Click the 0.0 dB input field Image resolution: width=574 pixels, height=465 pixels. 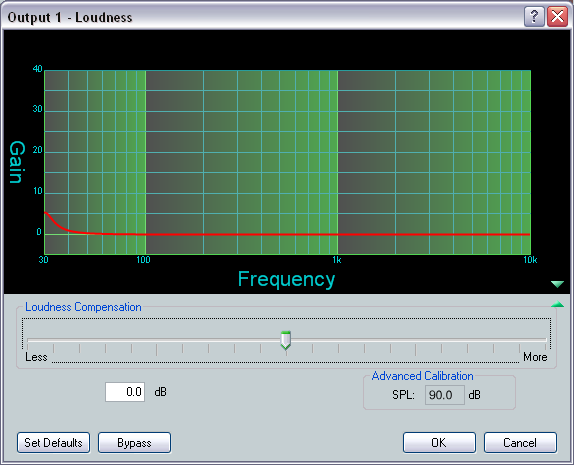tap(125, 392)
